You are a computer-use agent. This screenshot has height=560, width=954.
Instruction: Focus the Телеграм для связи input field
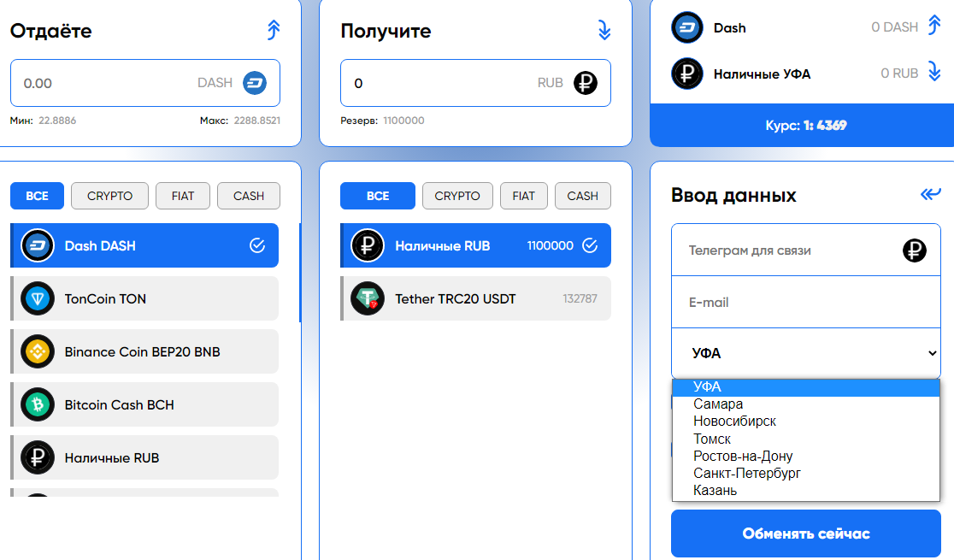click(x=805, y=251)
